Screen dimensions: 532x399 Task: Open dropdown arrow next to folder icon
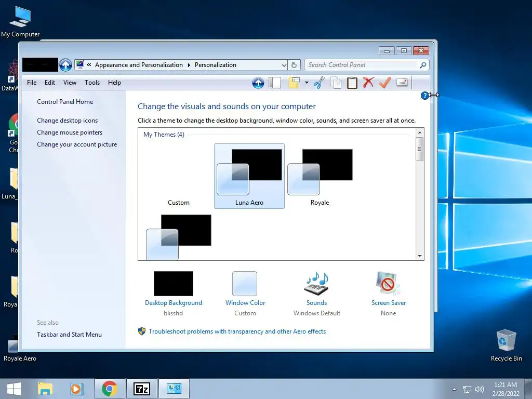click(x=307, y=83)
